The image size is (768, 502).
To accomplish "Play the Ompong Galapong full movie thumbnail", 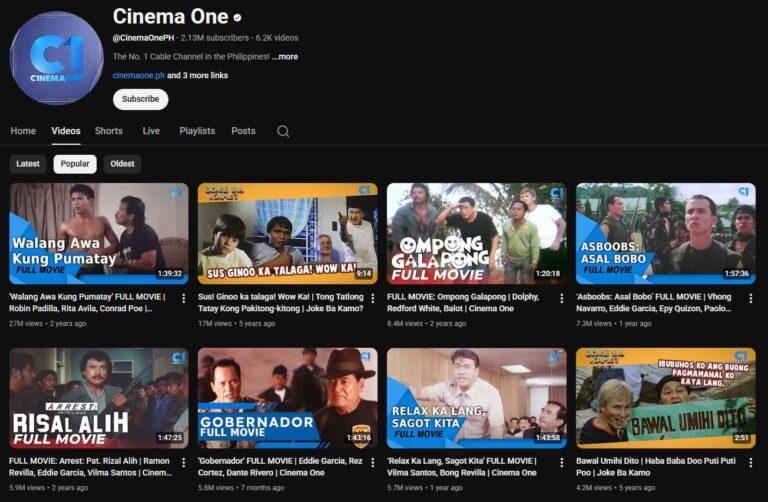I will [477, 234].
